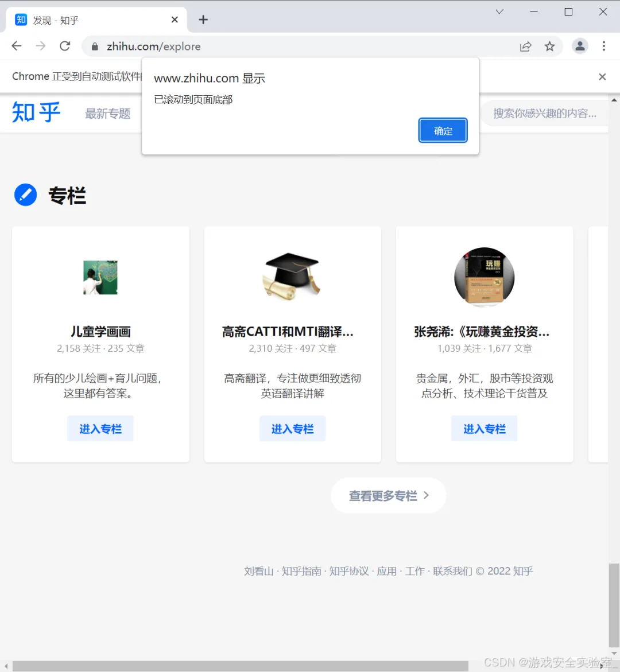Click the lock icon in the address bar

pyautogui.click(x=95, y=46)
